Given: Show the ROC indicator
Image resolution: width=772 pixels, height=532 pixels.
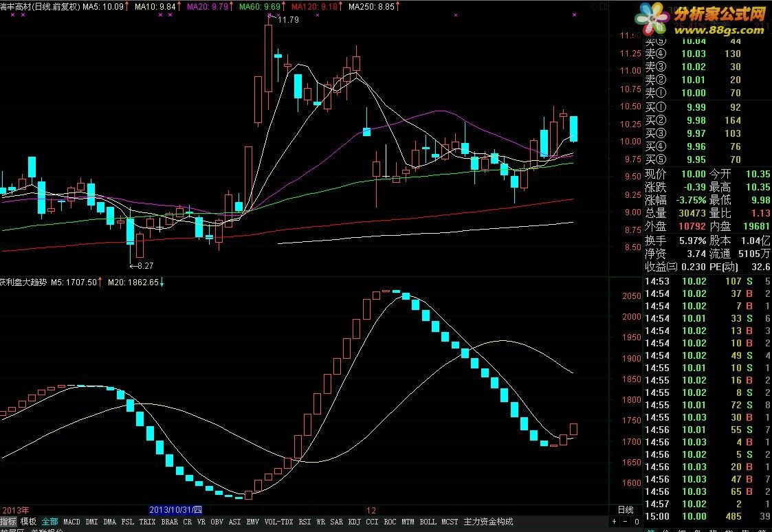Looking at the screenshot, I should click(x=390, y=522).
